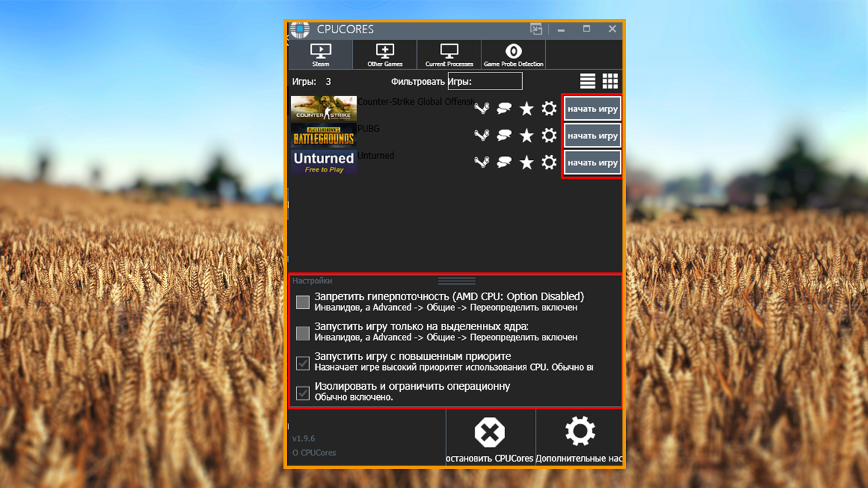868x488 pixels.
Task: Click the Игры: 3 games count
Action: pos(312,82)
